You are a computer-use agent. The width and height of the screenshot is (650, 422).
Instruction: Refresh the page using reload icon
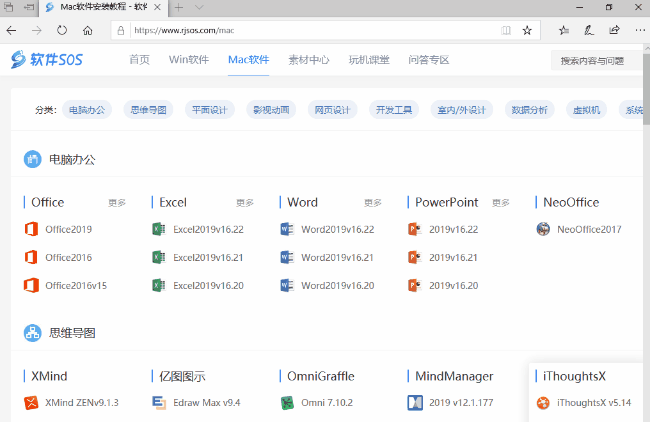62,30
